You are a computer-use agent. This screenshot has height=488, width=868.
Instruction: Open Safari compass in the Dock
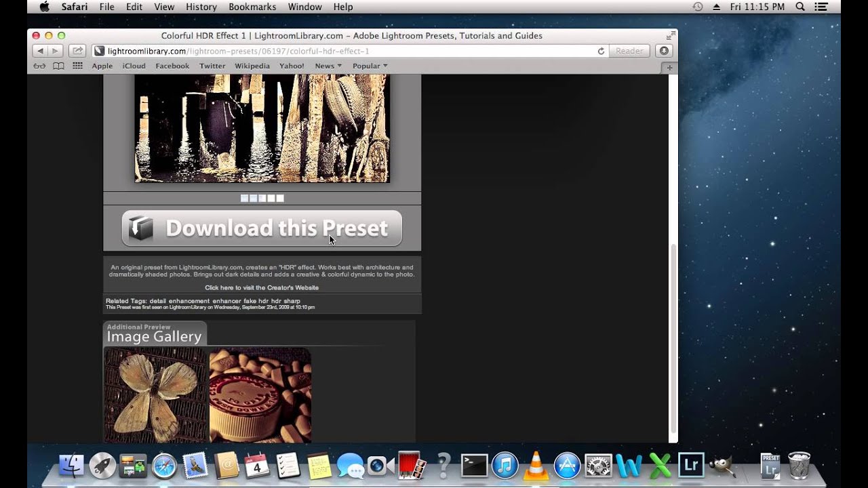[x=164, y=466]
